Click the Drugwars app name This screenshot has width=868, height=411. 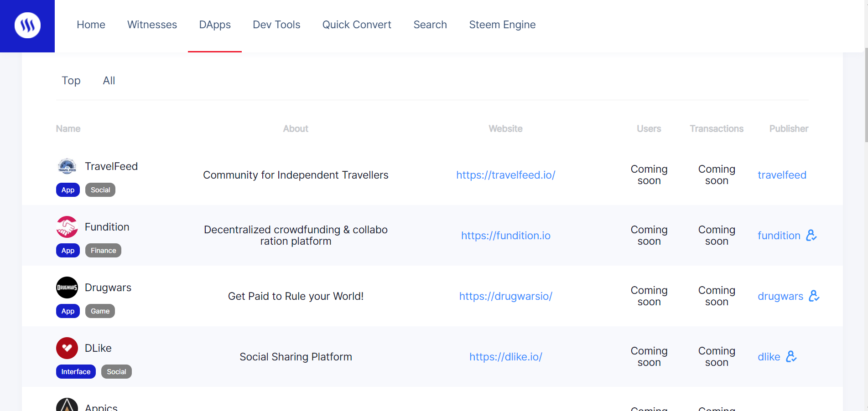(x=108, y=288)
